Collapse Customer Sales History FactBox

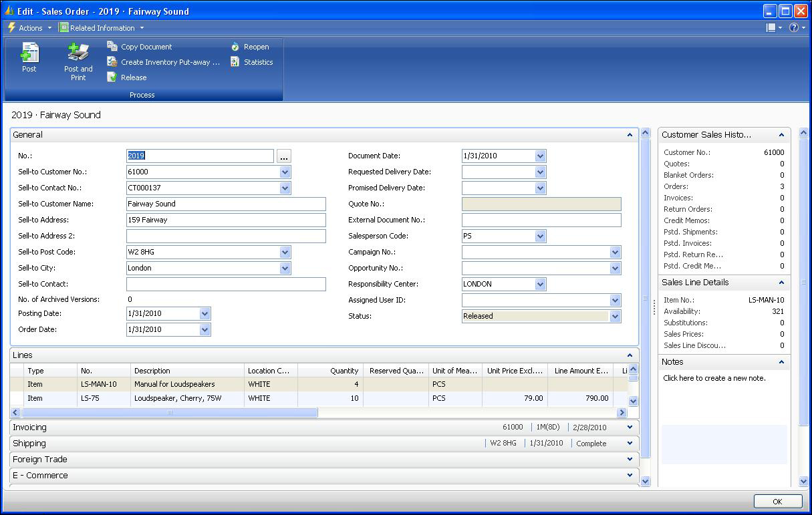[x=781, y=135]
